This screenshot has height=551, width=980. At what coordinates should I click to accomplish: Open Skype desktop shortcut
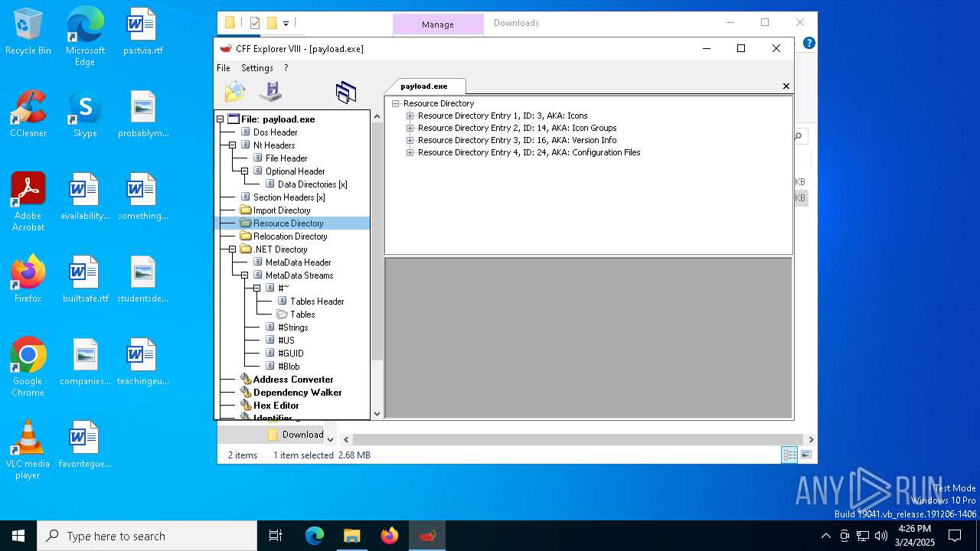coord(85,115)
